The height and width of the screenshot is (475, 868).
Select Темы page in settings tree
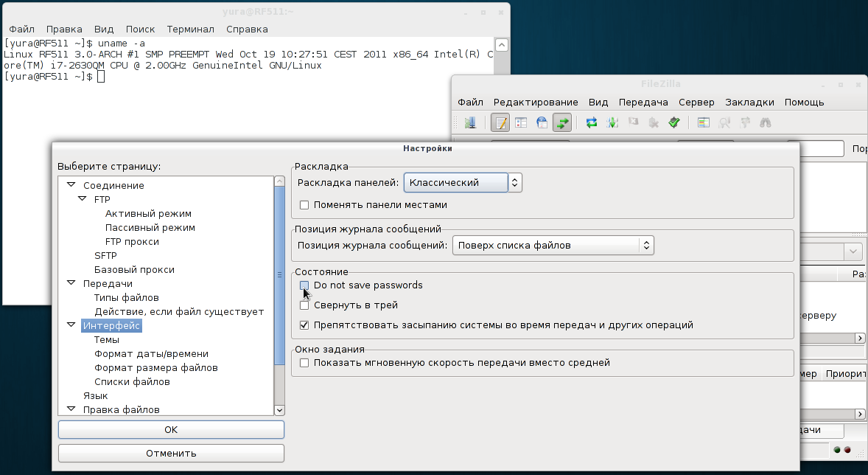click(x=107, y=340)
